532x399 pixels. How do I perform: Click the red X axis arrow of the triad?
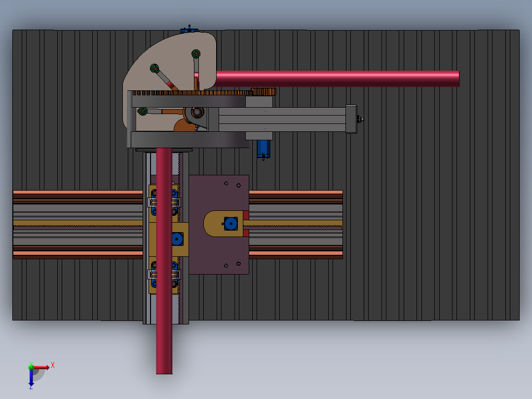point(41,367)
